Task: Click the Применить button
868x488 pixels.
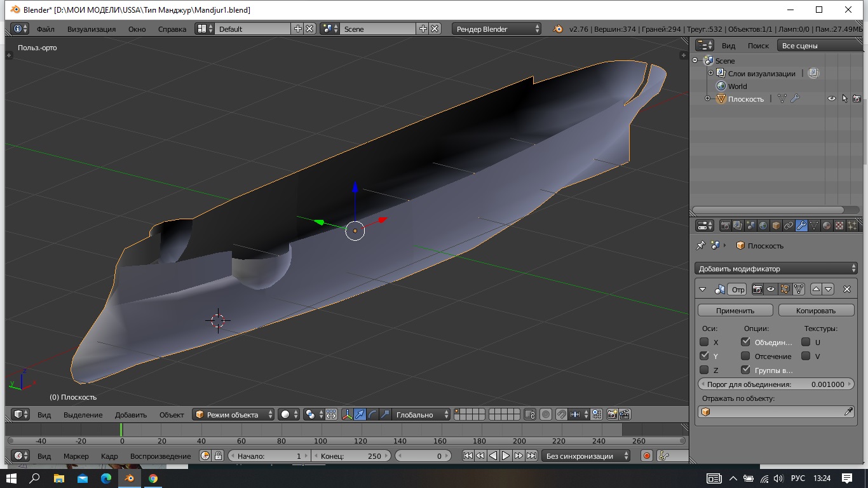Action: coord(735,311)
